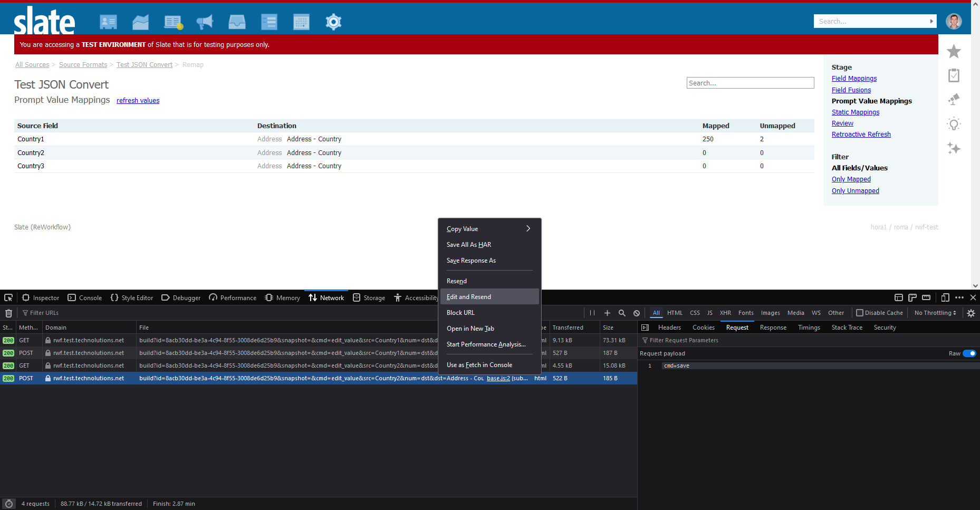Clear the network log with trash icon
Viewport: 980px width, 510px height.
(x=8, y=313)
